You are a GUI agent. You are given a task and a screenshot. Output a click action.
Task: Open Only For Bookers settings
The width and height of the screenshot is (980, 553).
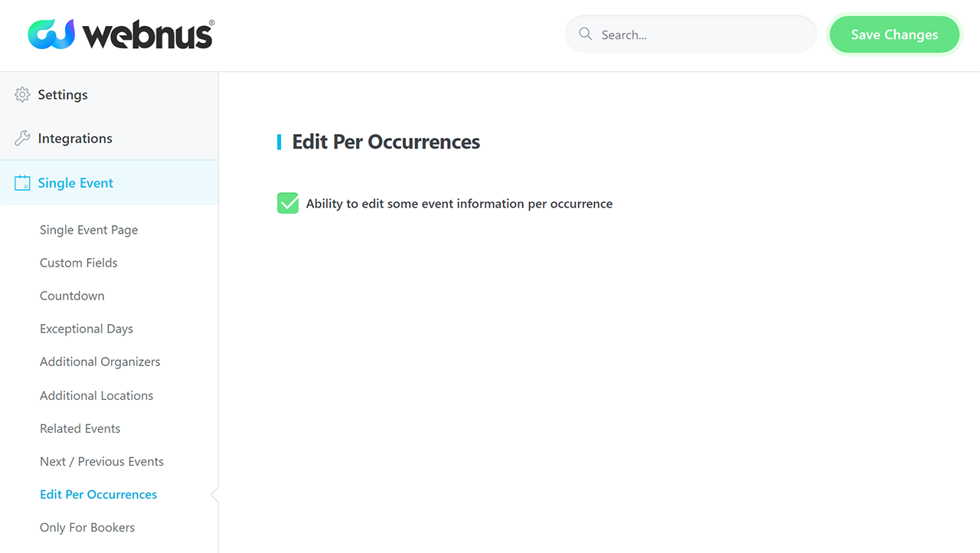tap(87, 527)
